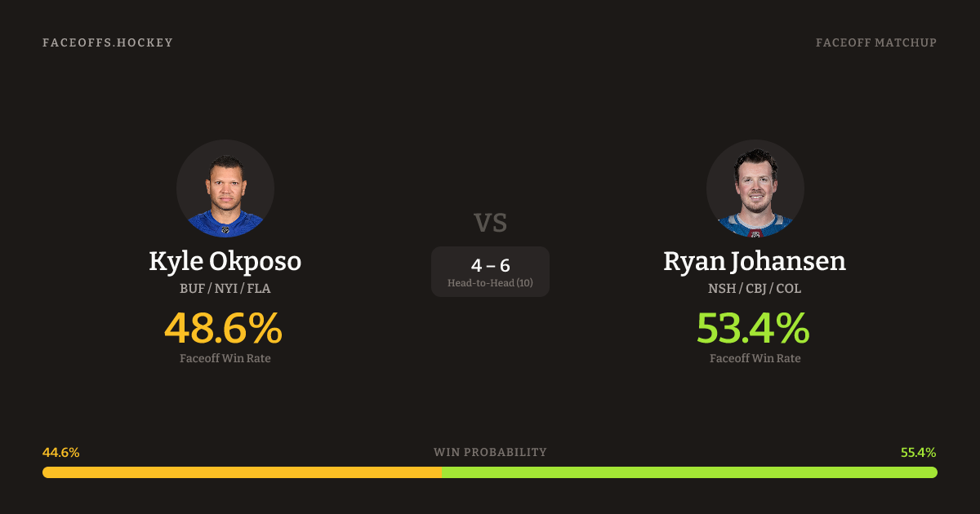This screenshot has height=514, width=980.
Task: Open Kyle Okposo's headshot photo
Action: [225, 188]
